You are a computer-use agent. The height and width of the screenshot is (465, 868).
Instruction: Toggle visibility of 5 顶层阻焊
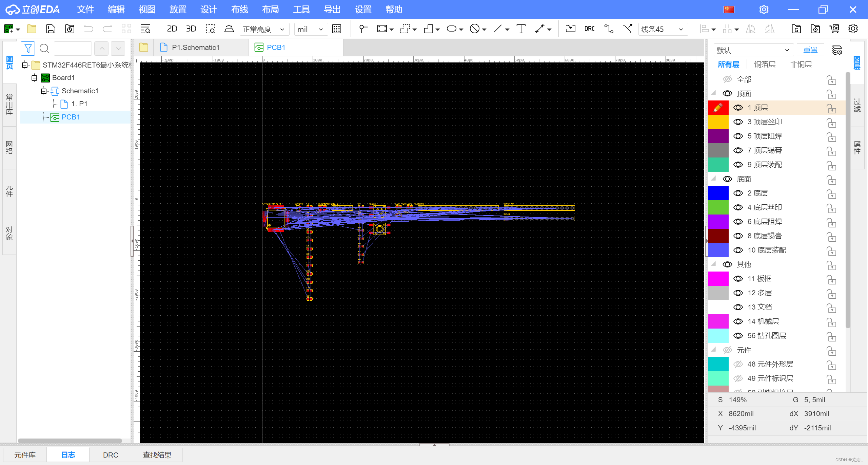(738, 136)
